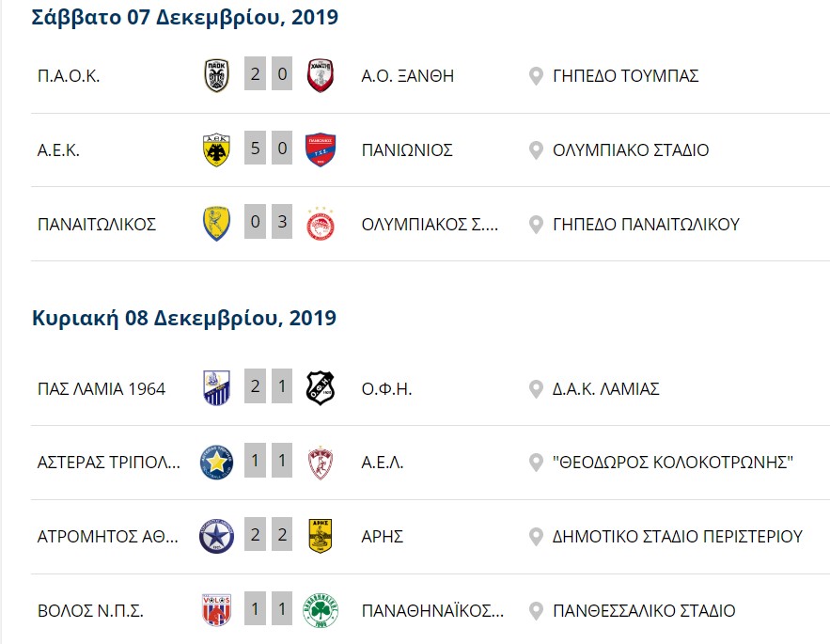The height and width of the screenshot is (644, 830).
Task: Open the ΠΑΣ ΛΑΜΙΑ 1964 team link
Action: (102, 389)
